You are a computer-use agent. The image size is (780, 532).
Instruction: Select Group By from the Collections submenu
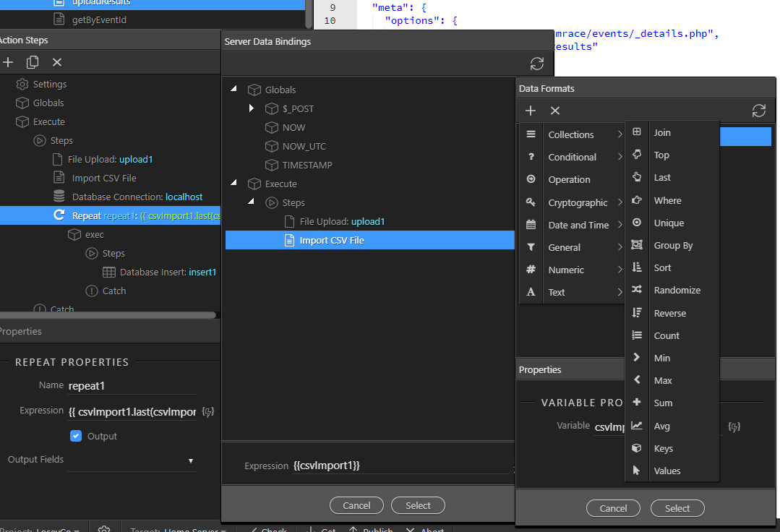[673, 246]
